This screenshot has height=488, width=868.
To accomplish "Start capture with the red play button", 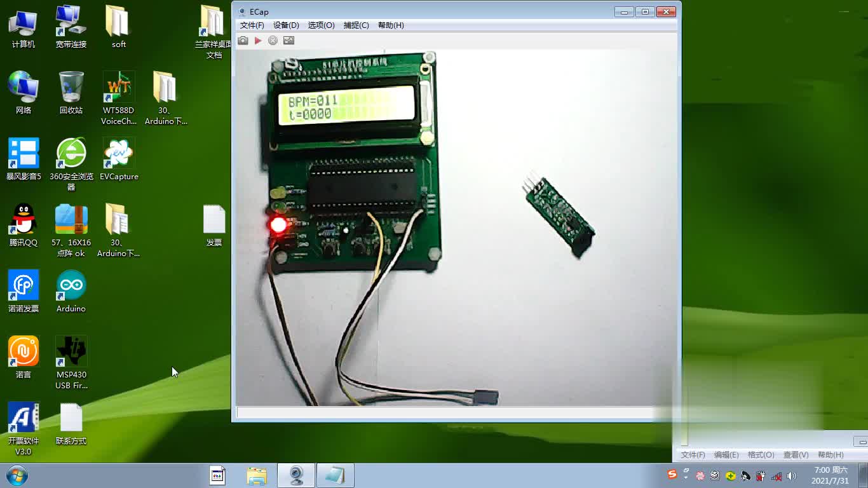I will 258,41.
